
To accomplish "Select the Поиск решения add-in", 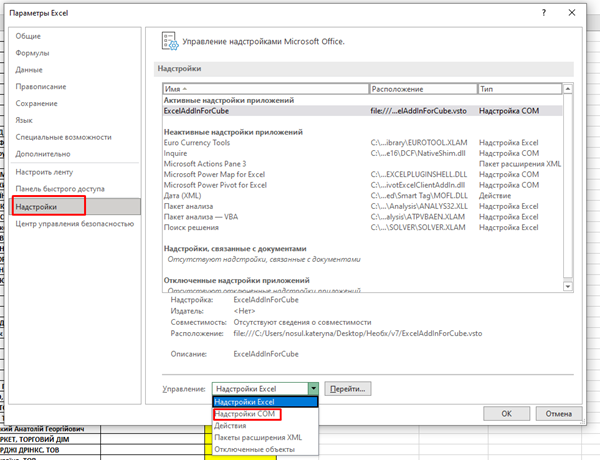I will click(x=362, y=228).
